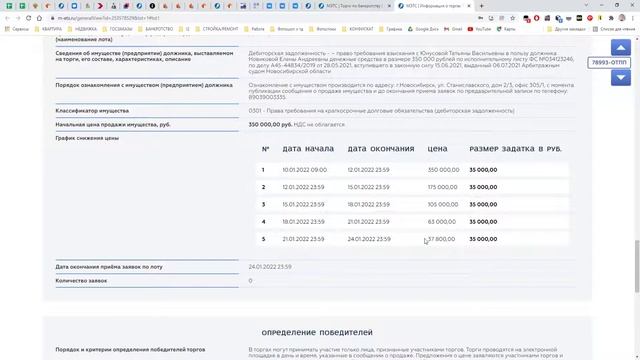This screenshot has width=640, height=360.
Task: Click the browser Back arrow
Action: [7, 18]
